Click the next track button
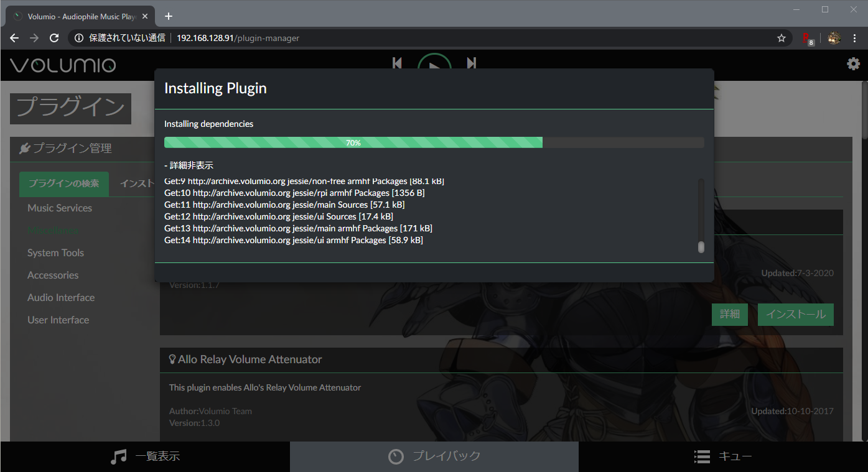The height and width of the screenshot is (472, 868). point(472,63)
